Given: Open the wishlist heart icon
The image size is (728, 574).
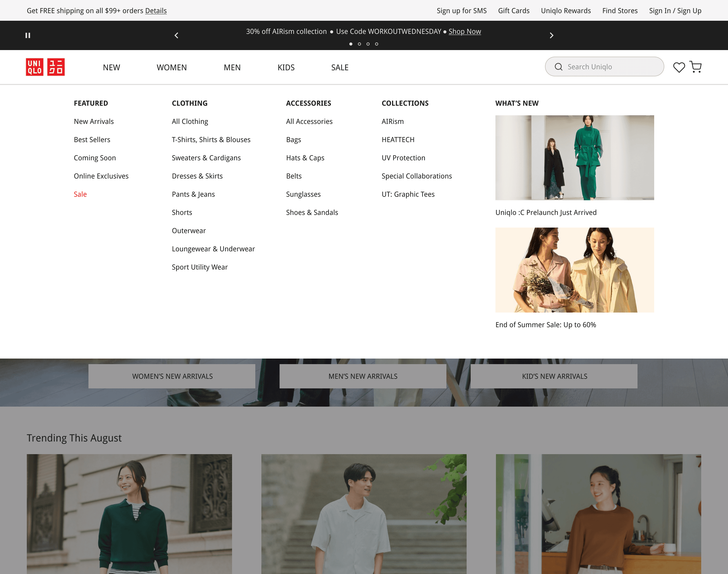Looking at the screenshot, I should [679, 67].
